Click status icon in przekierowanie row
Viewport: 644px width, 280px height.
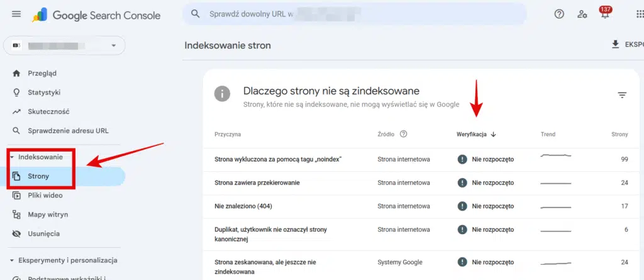[462, 182]
